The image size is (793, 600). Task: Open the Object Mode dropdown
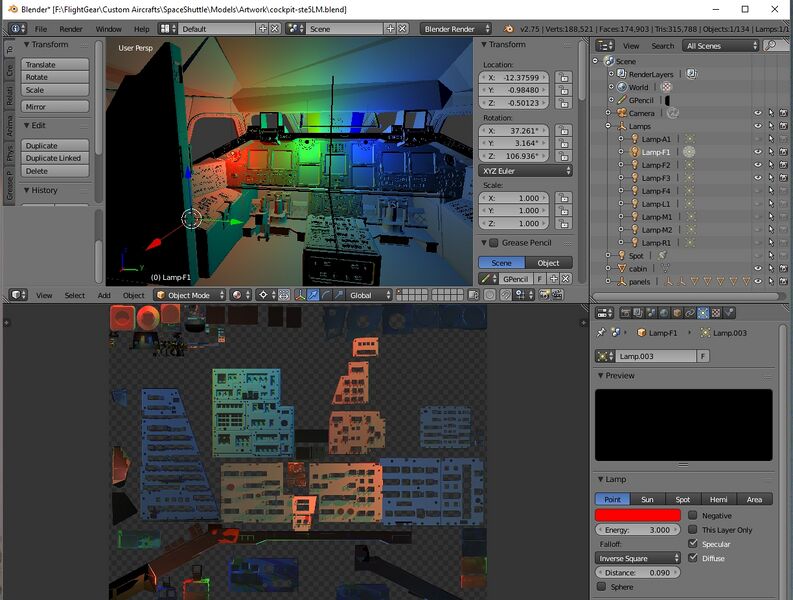(x=190, y=295)
